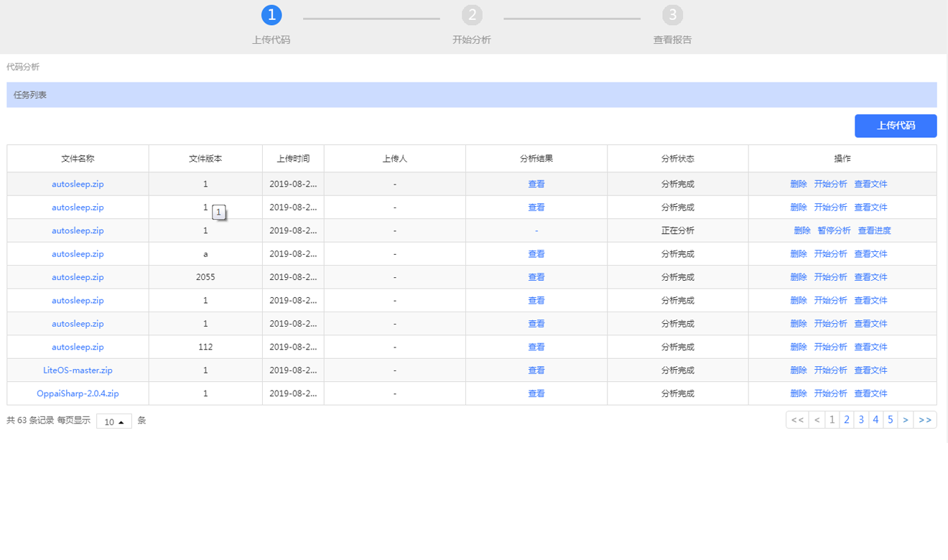This screenshot has height=560, width=948.
Task: Go to first page with << button
Action: pos(797,420)
